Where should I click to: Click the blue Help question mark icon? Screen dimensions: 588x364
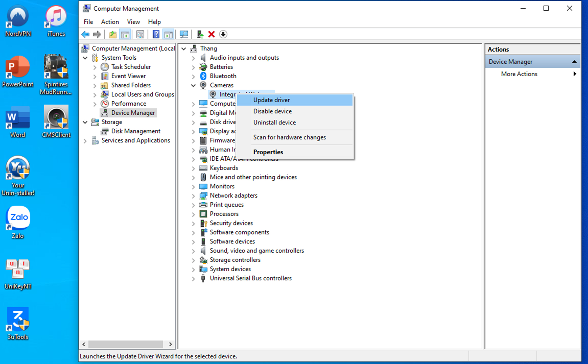(156, 34)
